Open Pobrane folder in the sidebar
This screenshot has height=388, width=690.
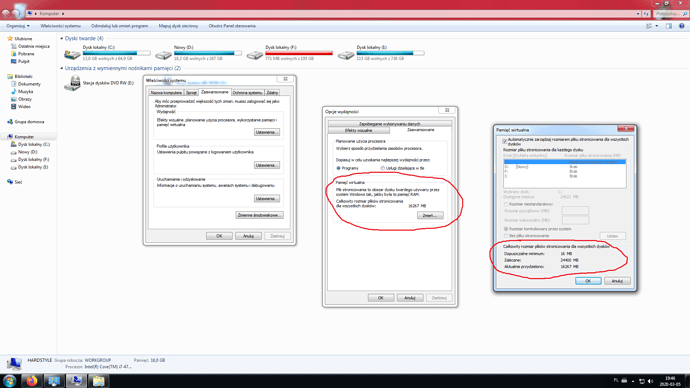click(26, 54)
